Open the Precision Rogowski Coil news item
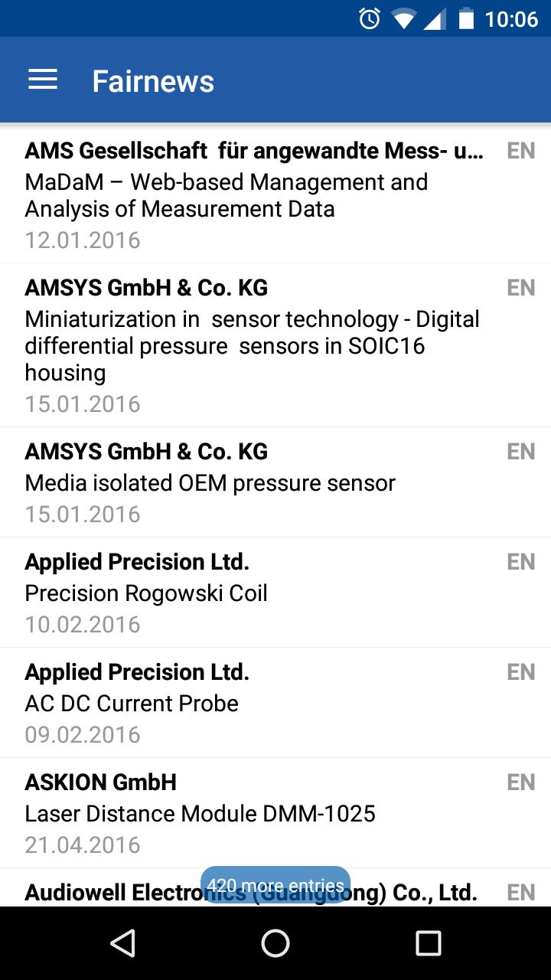This screenshot has width=551, height=980. pos(146,593)
